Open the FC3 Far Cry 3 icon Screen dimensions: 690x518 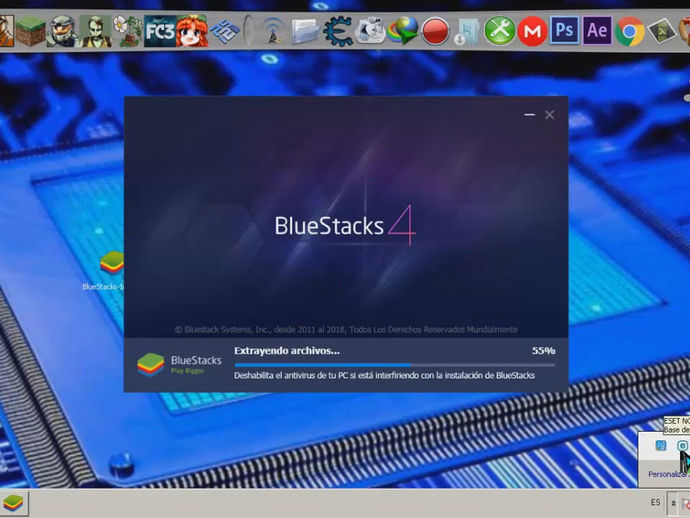(x=160, y=31)
